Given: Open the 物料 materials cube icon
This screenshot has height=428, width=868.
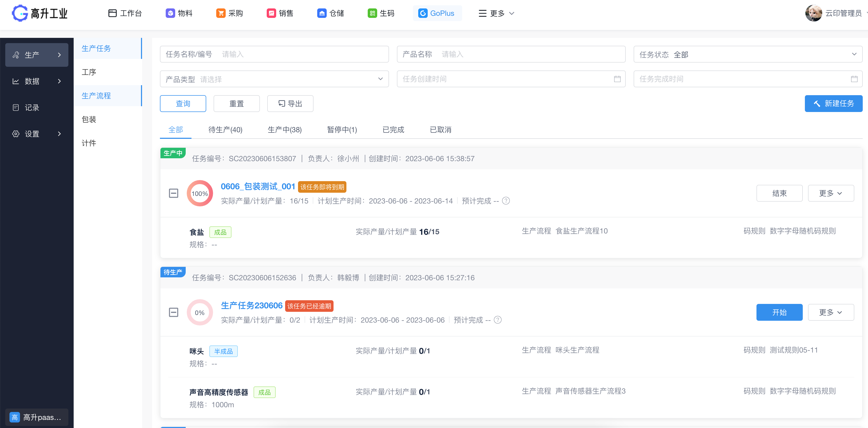Looking at the screenshot, I should 170,13.
